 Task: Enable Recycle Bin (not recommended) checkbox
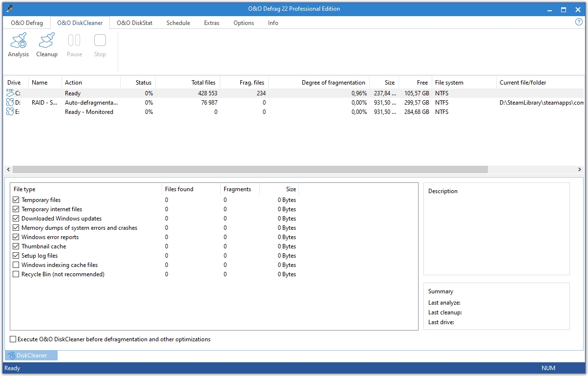[x=16, y=274]
